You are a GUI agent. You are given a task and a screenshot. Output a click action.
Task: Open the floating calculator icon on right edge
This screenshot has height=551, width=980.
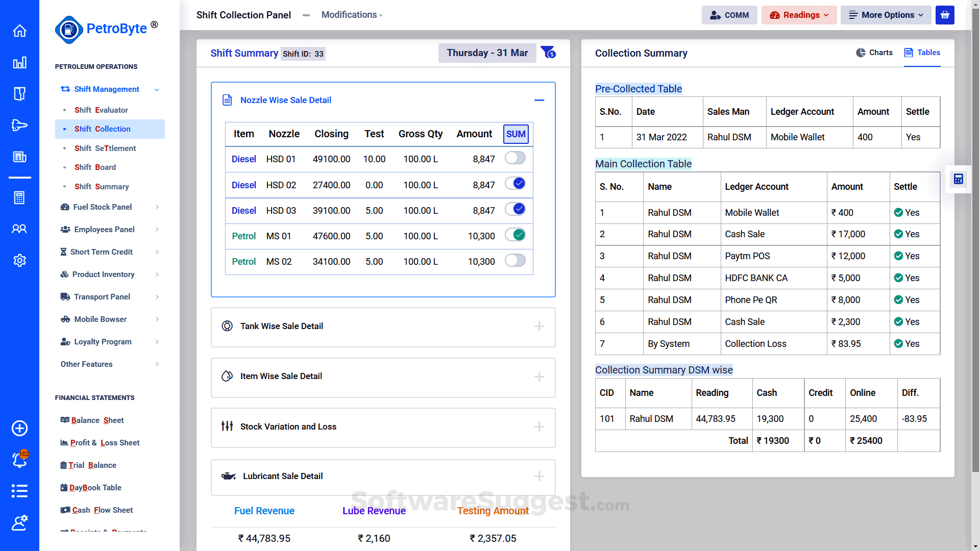coord(958,179)
